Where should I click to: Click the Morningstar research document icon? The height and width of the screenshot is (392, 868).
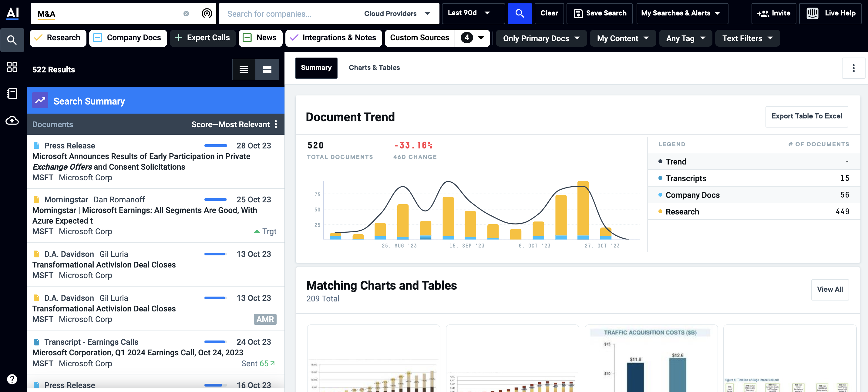pyautogui.click(x=36, y=200)
